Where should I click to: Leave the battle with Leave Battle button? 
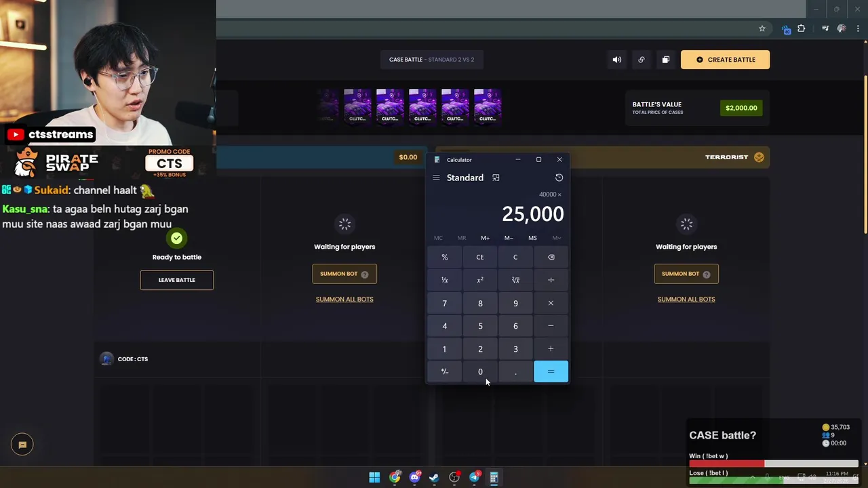(x=177, y=280)
